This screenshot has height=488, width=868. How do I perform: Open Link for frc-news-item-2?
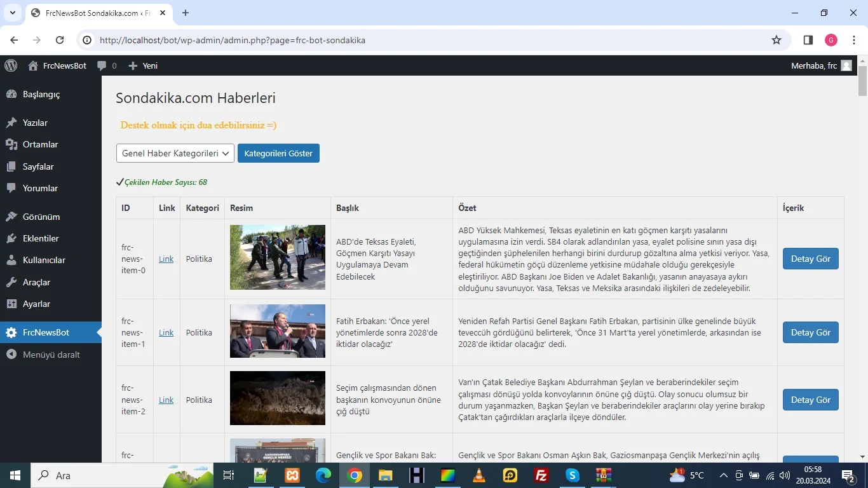(x=166, y=400)
